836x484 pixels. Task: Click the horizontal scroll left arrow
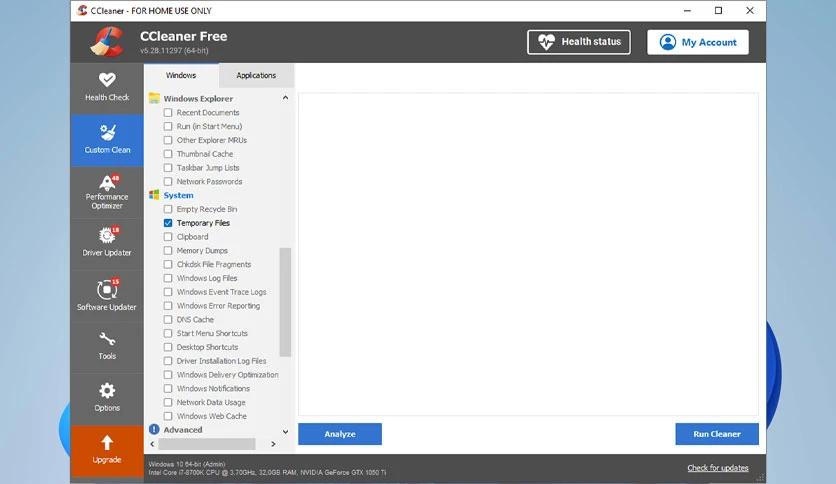(x=152, y=443)
